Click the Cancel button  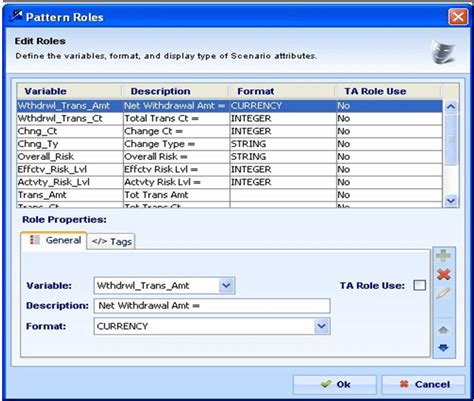pyautogui.click(x=423, y=384)
